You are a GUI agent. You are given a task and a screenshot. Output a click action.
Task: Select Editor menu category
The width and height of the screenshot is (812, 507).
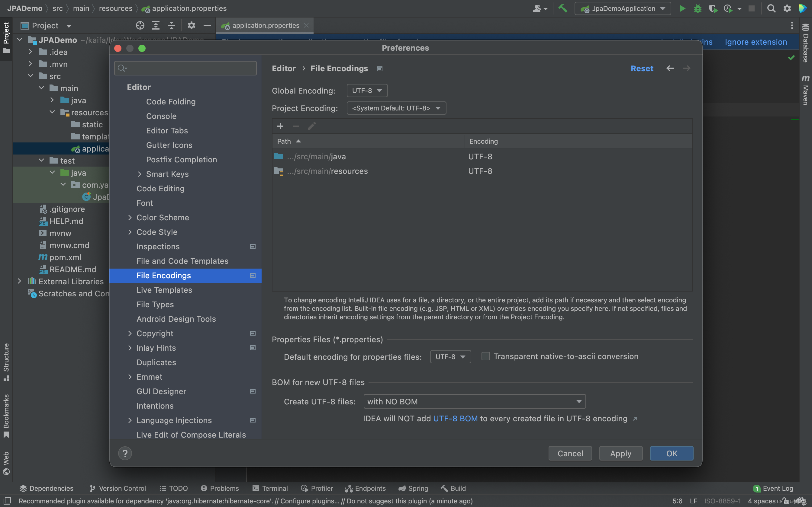click(x=139, y=86)
